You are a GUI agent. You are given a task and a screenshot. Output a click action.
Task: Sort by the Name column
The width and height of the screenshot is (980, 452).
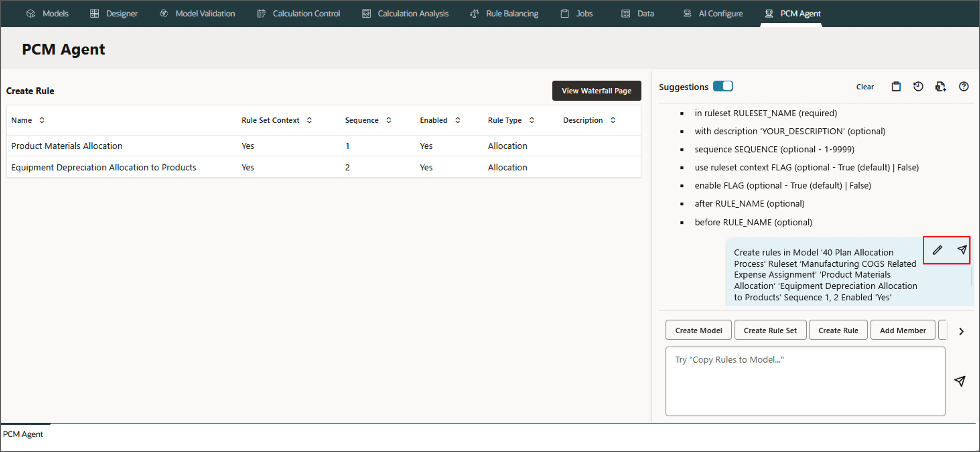click(42, 120)
